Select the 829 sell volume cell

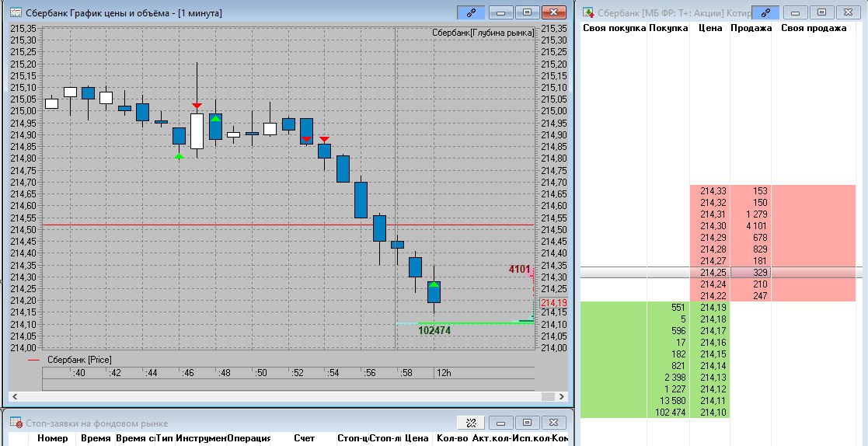click(751, 249)
